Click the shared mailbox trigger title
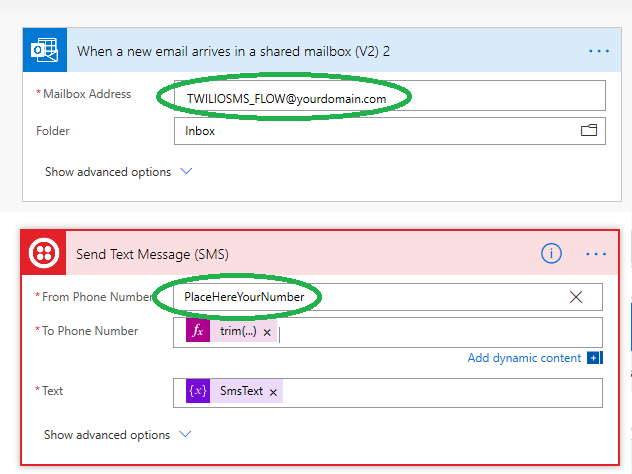632x474 pixels. (x=233, y=51)
